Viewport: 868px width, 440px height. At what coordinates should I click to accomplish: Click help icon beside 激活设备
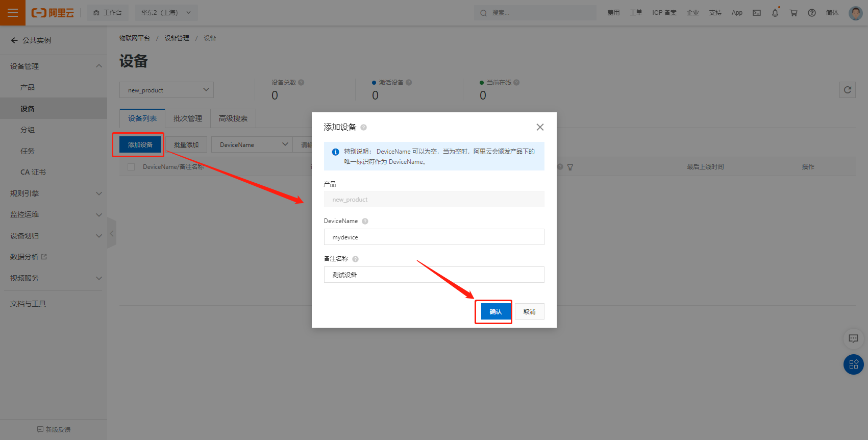(409, 83)
